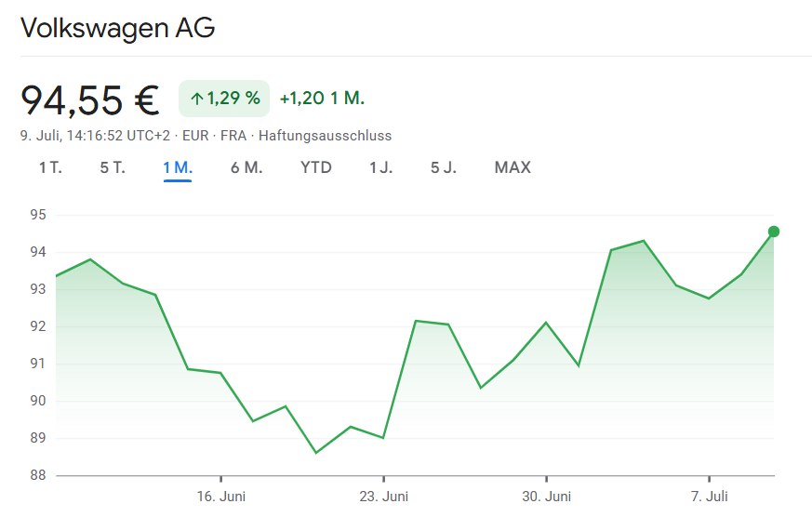The height and width of the screenshot is (517, 812).
Task: Click the 95 y-axis label
Action: pos(38,215)
